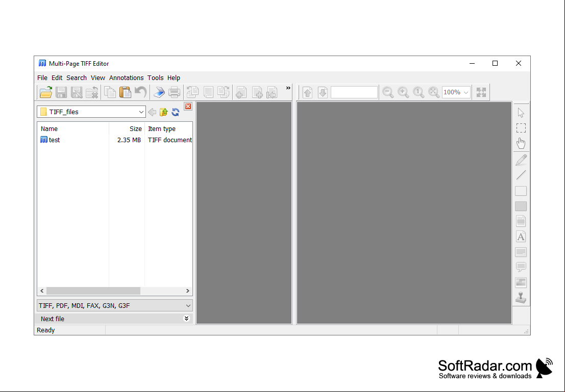Select the image annotation tool
This screenshot has height=392, width=565.
pyautogui.click(x=521, y=282)
